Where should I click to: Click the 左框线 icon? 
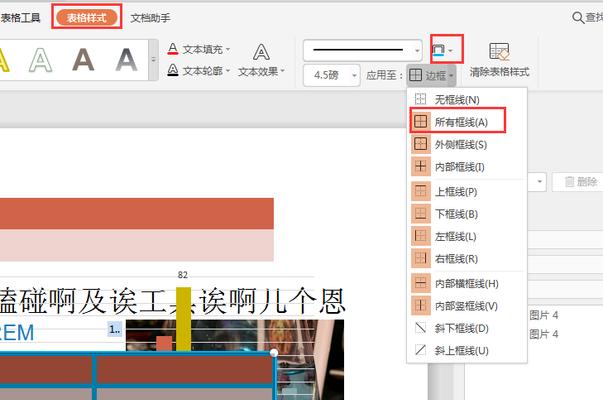(421, 236)
